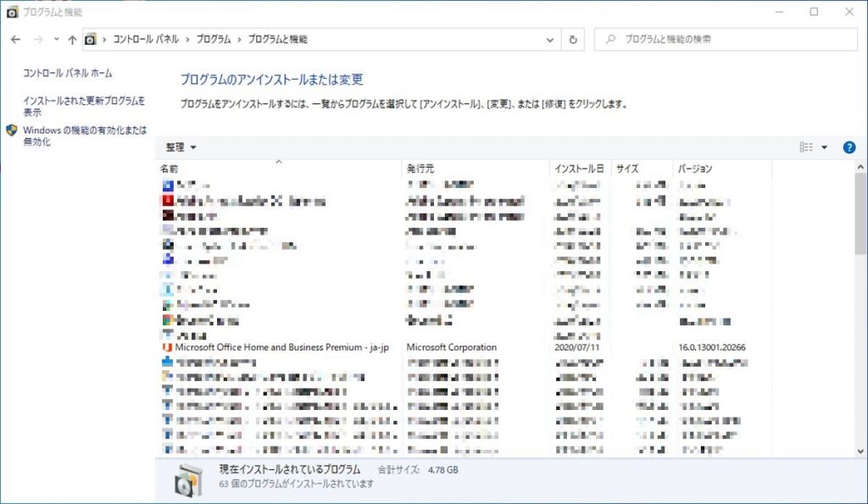The image size is (868, 504).
Task: Click プログラムと機能 breadcrumb segment
Action: [277, 39]
